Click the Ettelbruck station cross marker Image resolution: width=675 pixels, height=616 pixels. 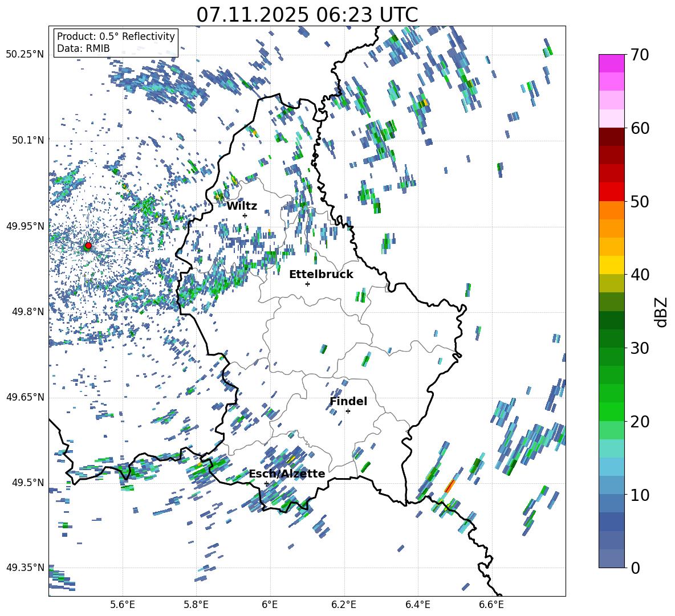click(x=307, y=284)
